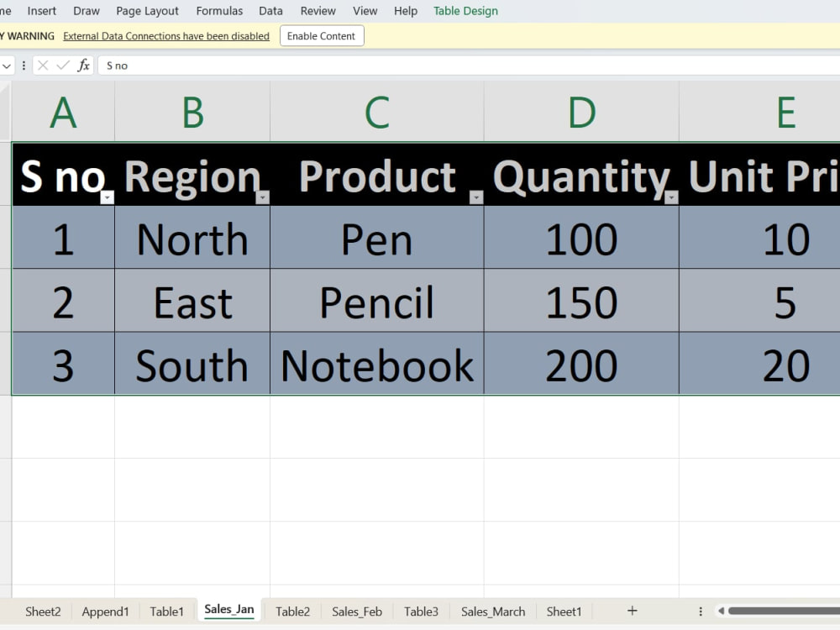Click the horizontal scrollbar thumb
Screen dimensions: 840x630
pos(784,611)
